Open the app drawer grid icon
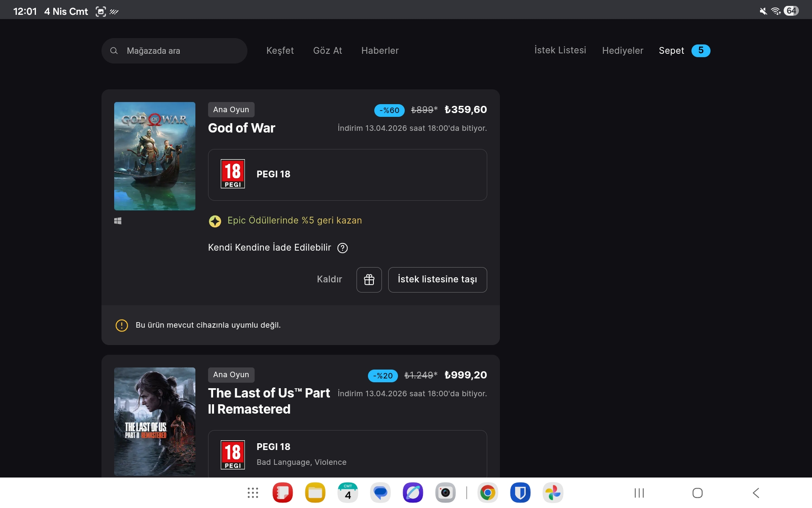This screenshot has height=508, width=812. (253, 493)
